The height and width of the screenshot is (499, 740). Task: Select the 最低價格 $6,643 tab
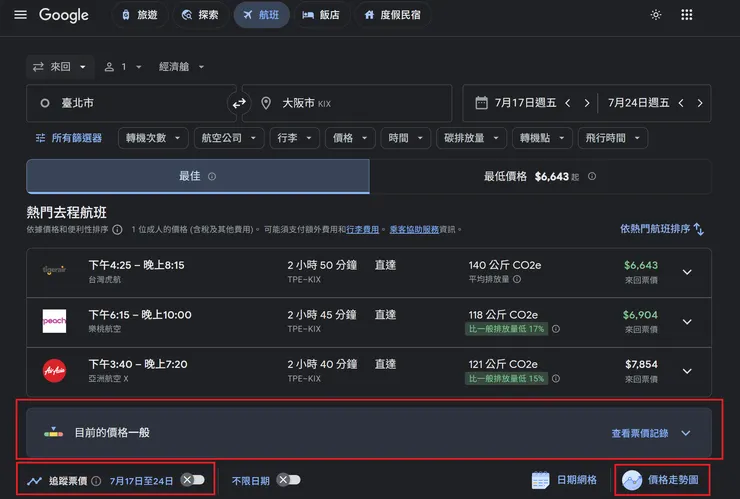pos(540,176)
